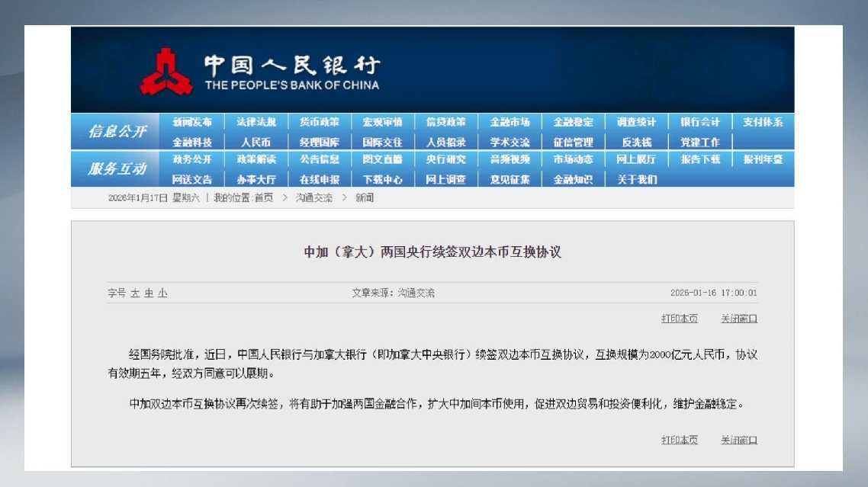868x487 pixels.
Task: Open 政策解读 under 服务互动
Action: [x=256, y=160]
